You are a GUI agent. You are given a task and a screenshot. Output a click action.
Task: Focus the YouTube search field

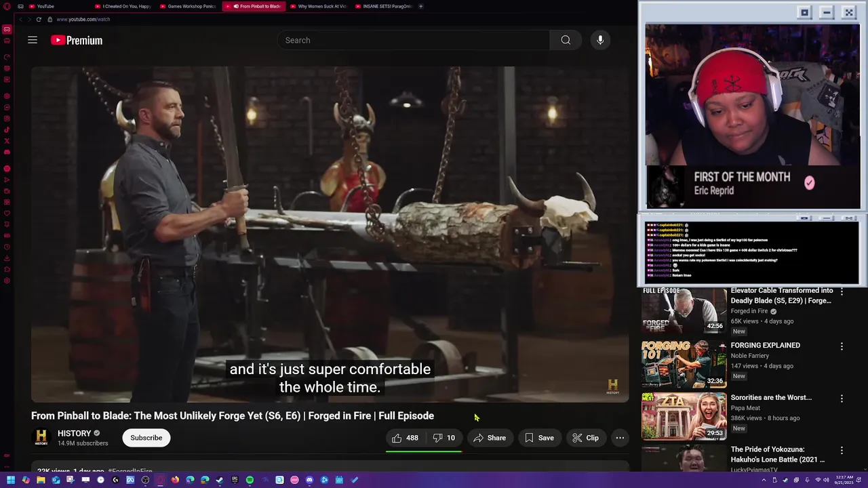click(414, 40)
